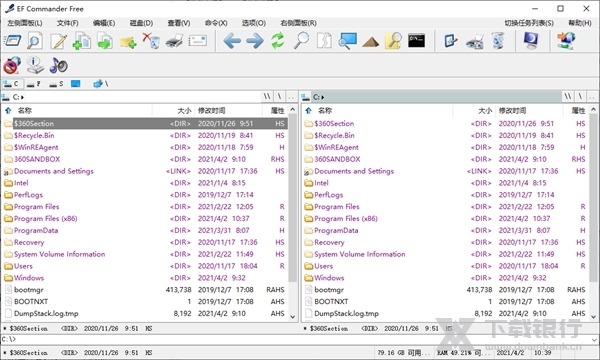Sort right panel by 大小 column
This screenshot has height=360, width=600.
click(474, 111)
